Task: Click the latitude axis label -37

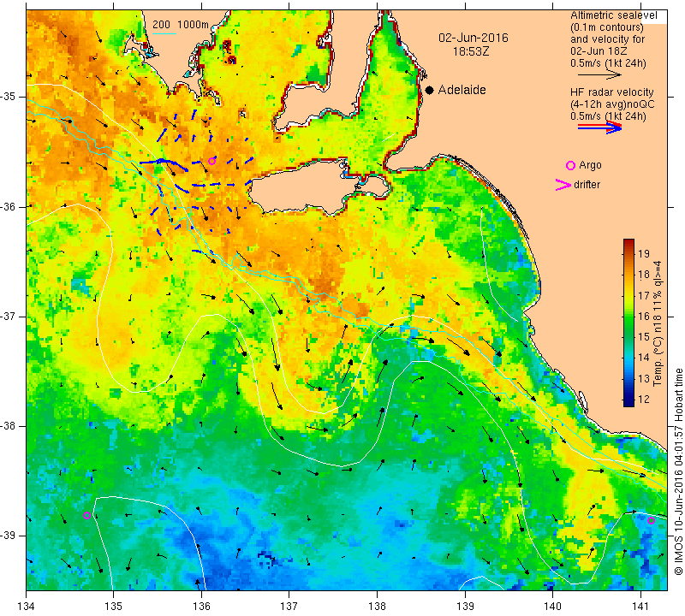Action: (x=9, y=316)
